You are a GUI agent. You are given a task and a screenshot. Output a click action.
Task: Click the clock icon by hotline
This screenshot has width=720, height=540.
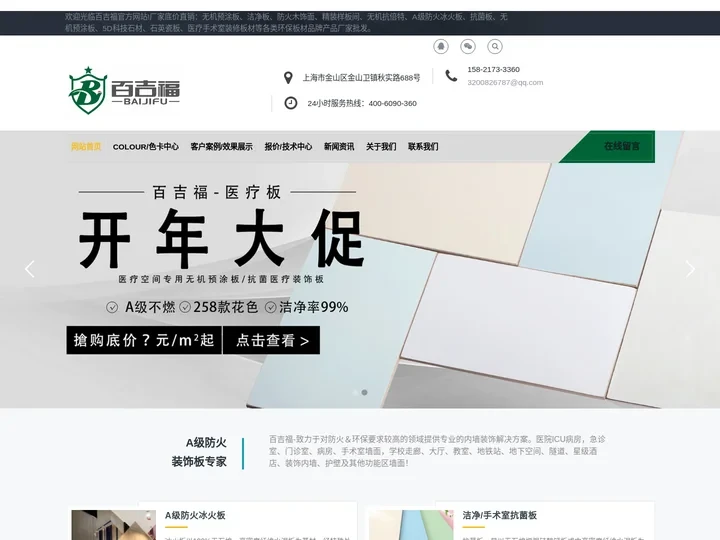coord(291,103)
